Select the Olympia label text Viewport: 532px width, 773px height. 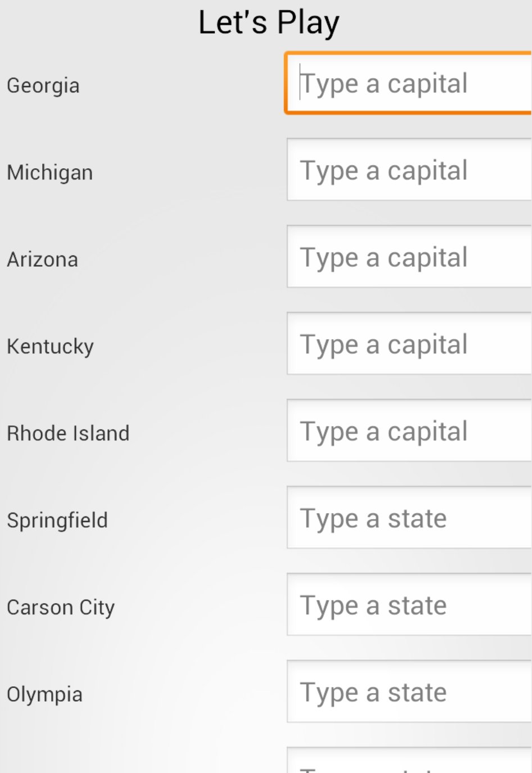(45, 695)
